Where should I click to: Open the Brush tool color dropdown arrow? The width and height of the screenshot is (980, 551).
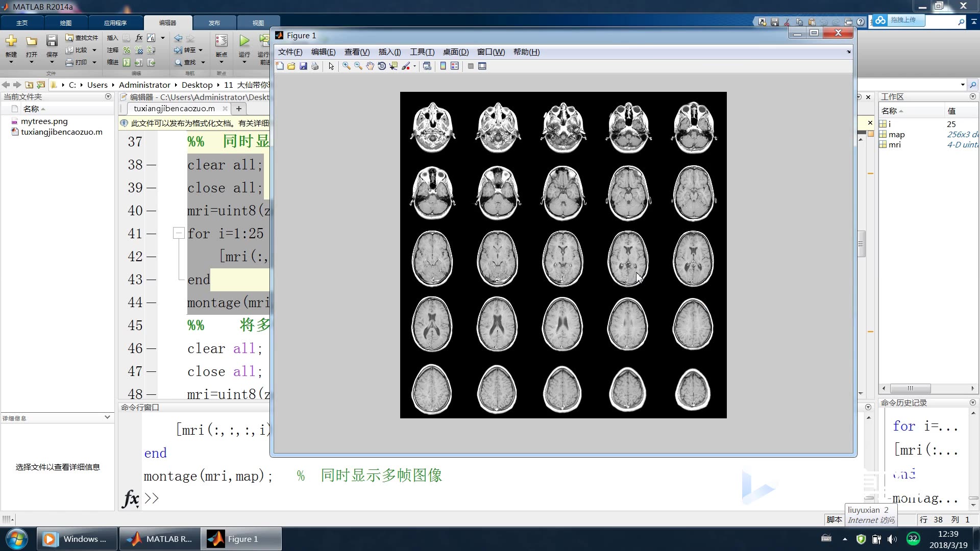[x=414, y=66]
